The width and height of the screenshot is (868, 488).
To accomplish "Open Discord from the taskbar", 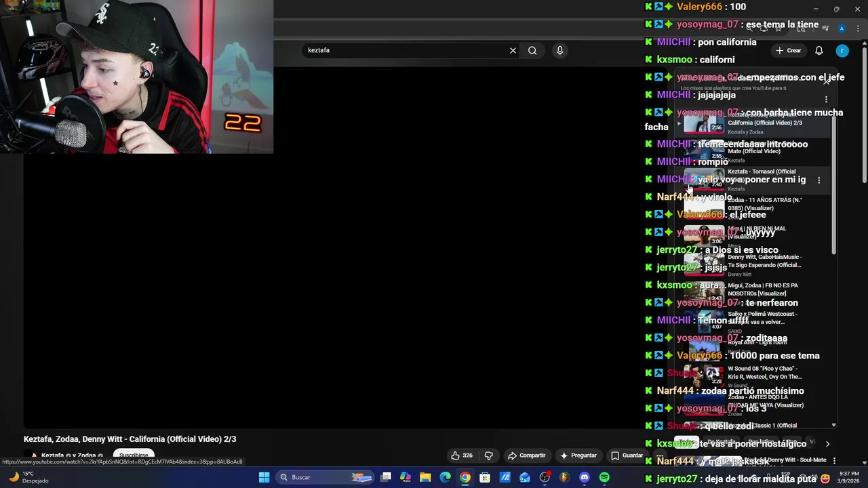I will click(x=585, y=478).
